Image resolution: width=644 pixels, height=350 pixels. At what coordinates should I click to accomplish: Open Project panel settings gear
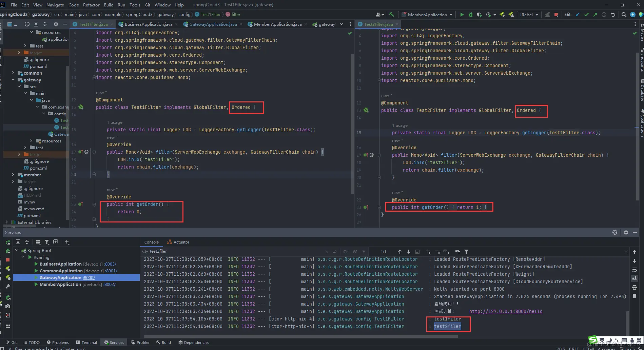click(x=56, y=24)
